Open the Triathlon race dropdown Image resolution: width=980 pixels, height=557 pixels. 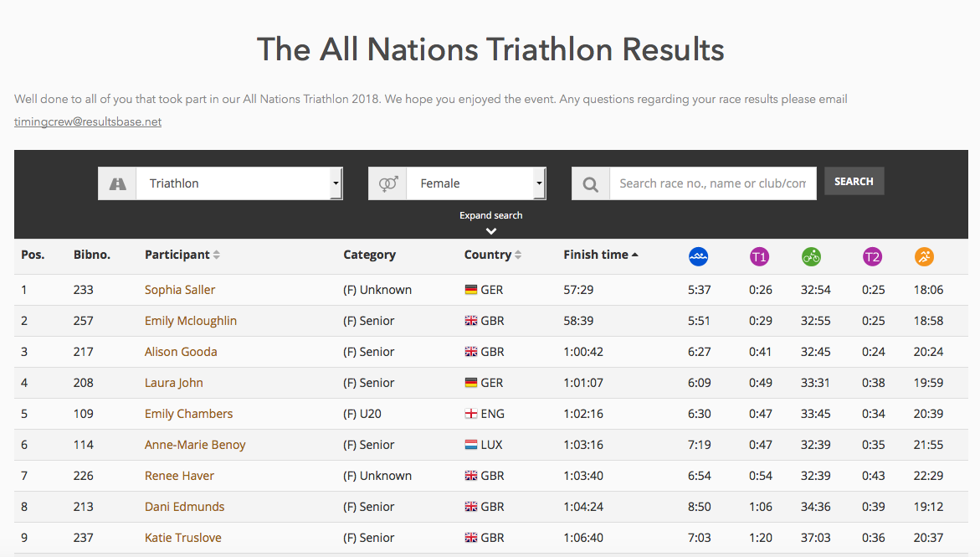pyautogui.click(x=239, y=183)
